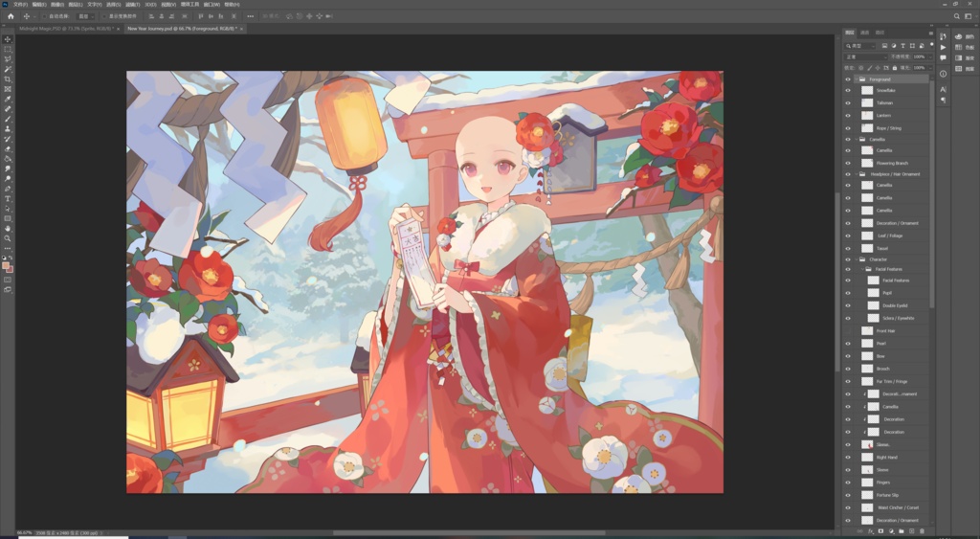Create a new group folder icon
This screenshot has height=539, width=980.
point(902,531)
